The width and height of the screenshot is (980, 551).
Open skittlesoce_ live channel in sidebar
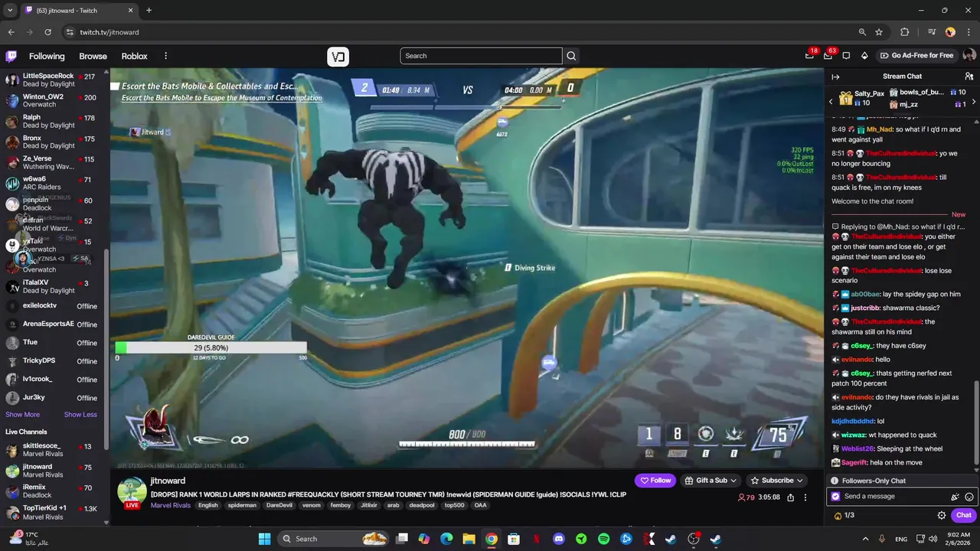click(x=52, y=450)
